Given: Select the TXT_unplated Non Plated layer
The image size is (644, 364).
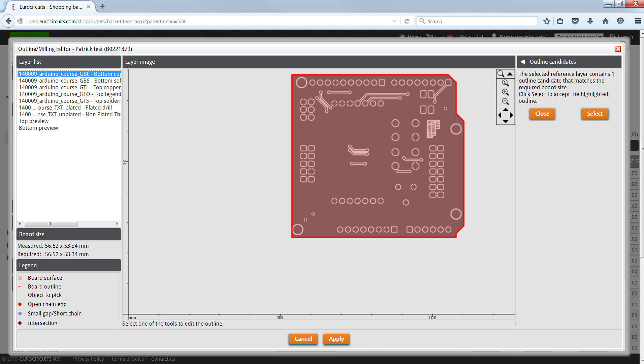Looking at the screenshot, I should click(69, 114).
